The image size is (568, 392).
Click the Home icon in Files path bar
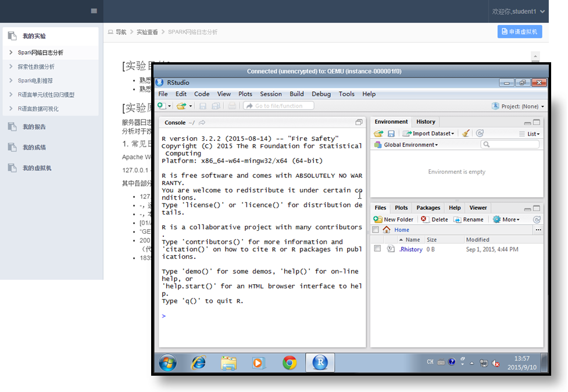click(387, 230)
